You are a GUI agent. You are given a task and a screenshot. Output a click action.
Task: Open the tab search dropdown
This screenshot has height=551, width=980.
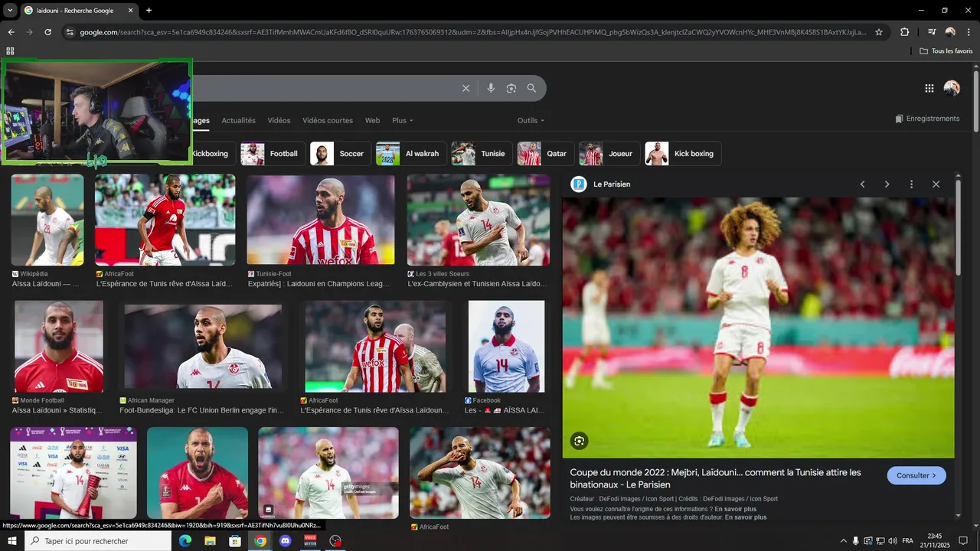tap(10, 11)
